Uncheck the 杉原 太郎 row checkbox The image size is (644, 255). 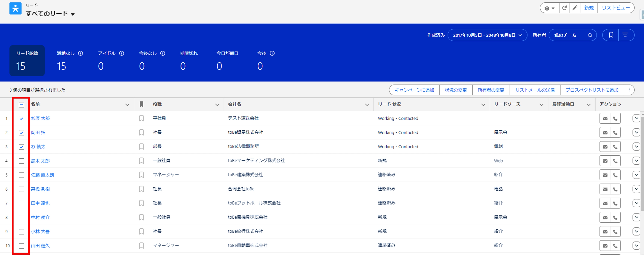pos(22,119)
